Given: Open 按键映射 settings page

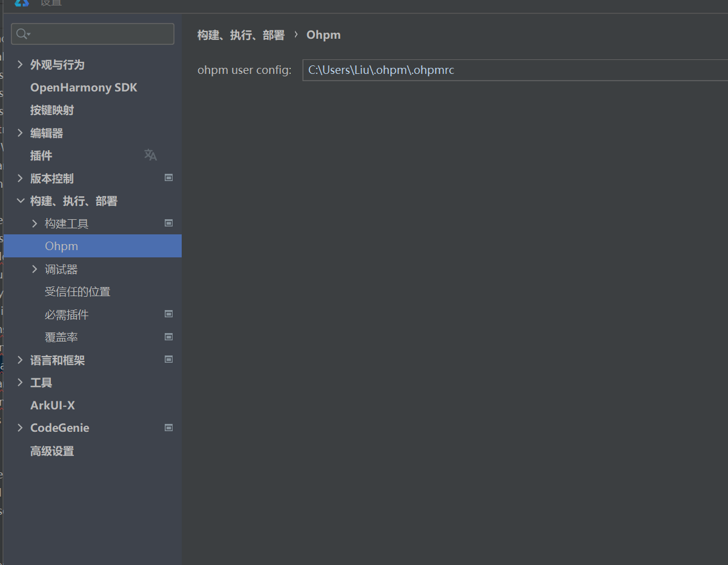Looking at the screenshot, I should [x=52, y=110].
